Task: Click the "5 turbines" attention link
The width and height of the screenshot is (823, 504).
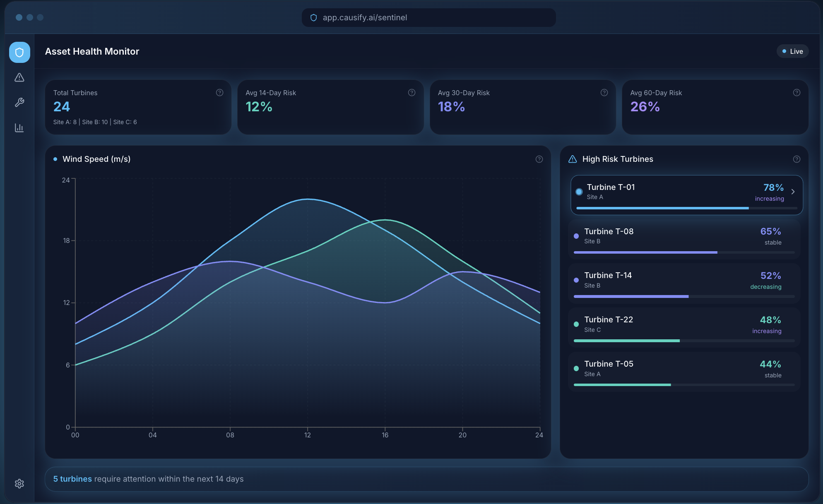Action: tap(72, 479)
